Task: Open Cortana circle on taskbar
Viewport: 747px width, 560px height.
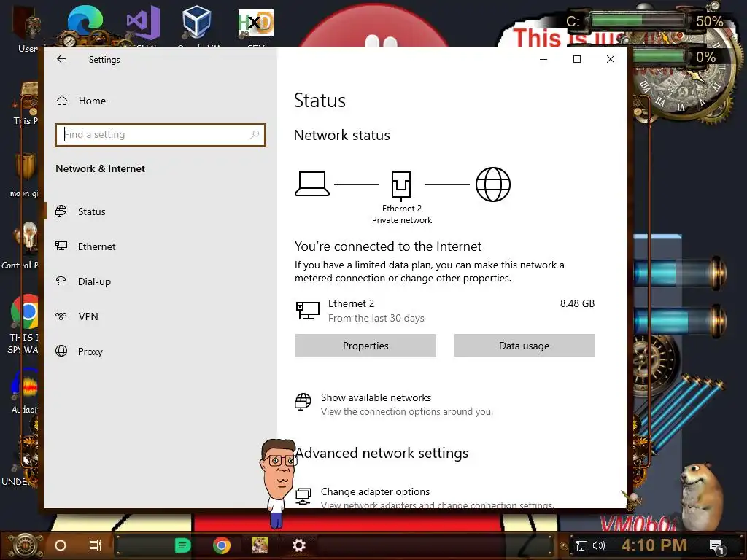Action: [x=61, y=545]
